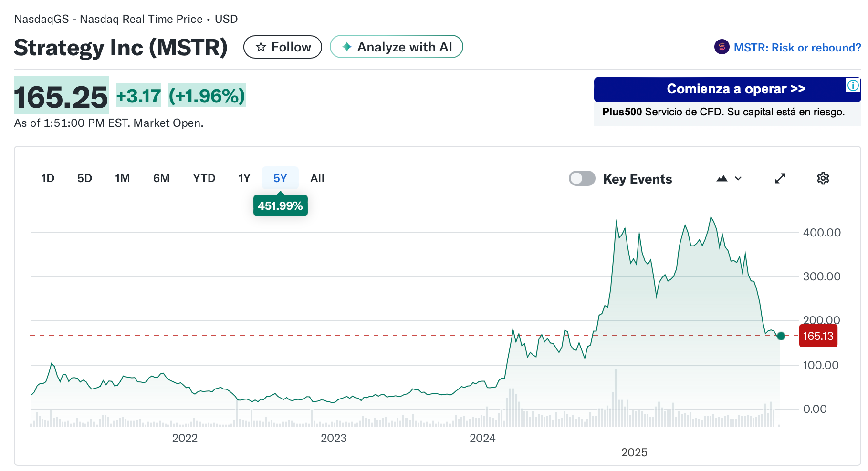868x471 pixels.
Task: Select the current price marker dot on chart
Action: coord(781,336)
